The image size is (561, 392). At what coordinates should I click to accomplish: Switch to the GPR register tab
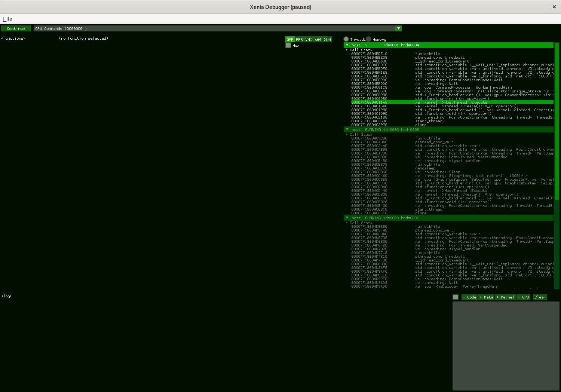pos(290,39)
